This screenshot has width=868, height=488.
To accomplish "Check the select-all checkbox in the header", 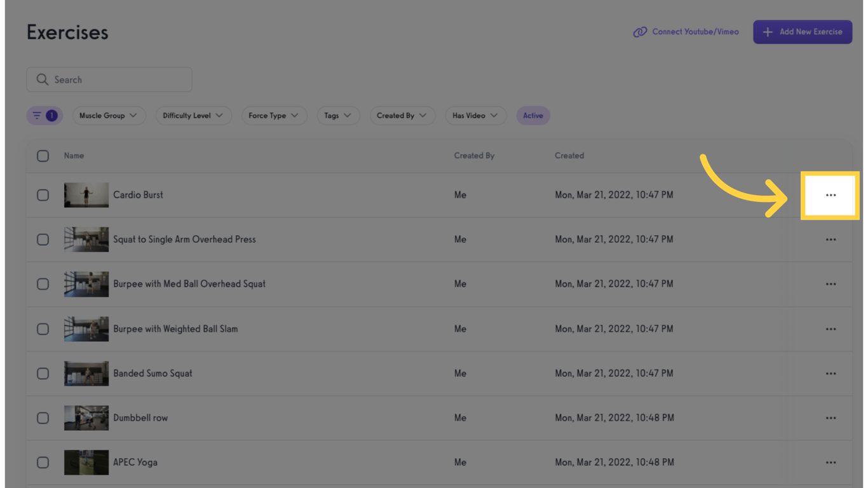I will click(43, 156).
